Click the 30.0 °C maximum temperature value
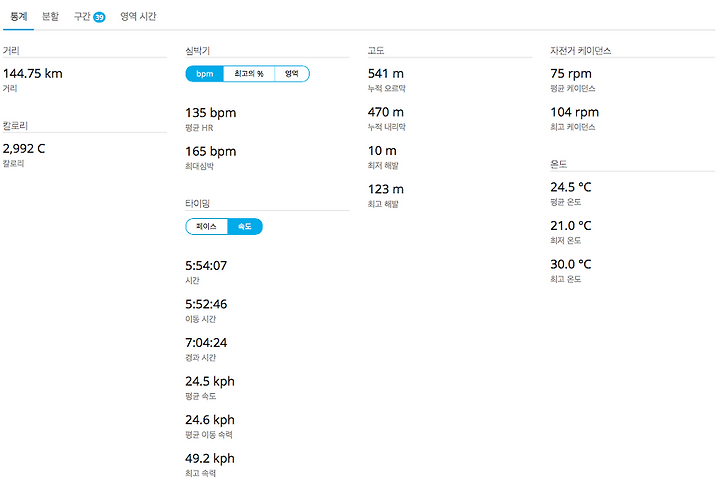 click(x=571, y=264)
